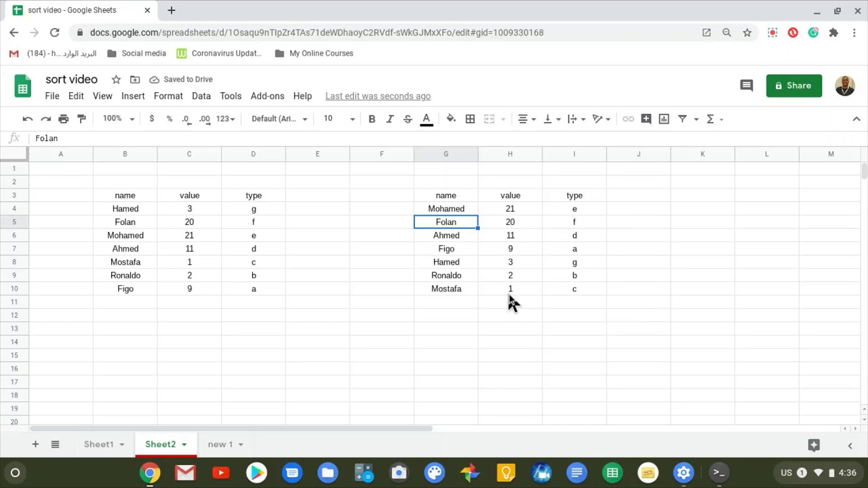Open the Insert menu
The image size is (868, 488).
coord(133,96)
